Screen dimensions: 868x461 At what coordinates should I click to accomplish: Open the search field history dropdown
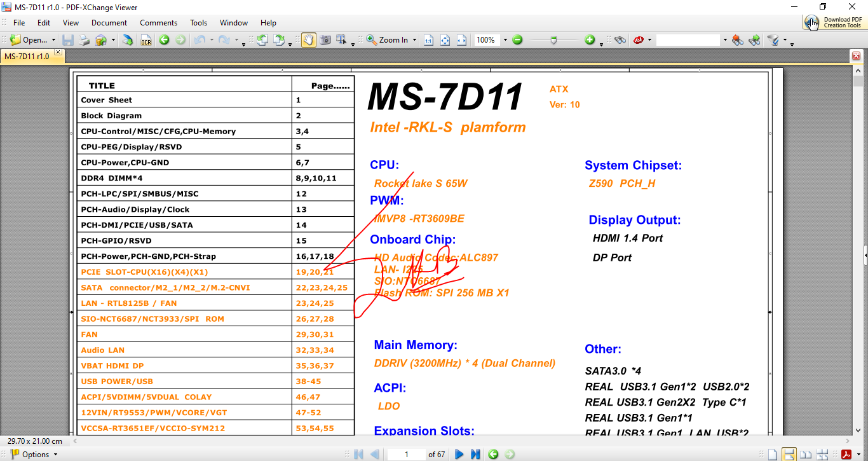click(x=725, y=40)
